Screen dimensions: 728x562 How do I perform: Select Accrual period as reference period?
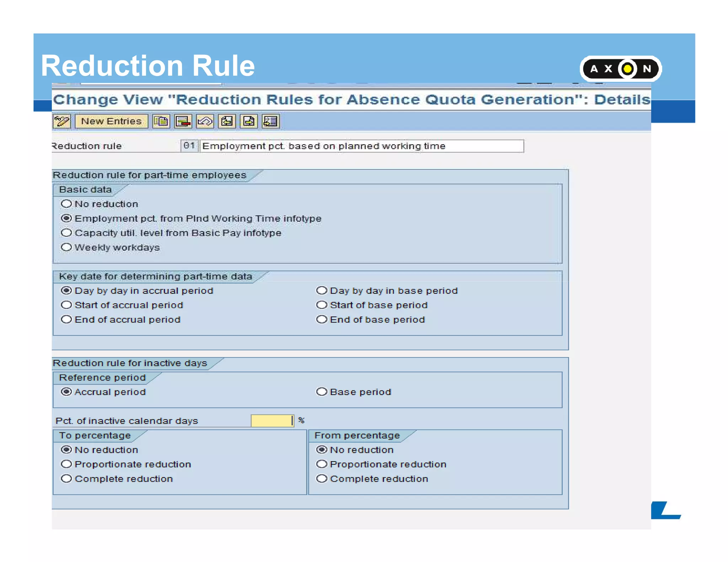66,392
